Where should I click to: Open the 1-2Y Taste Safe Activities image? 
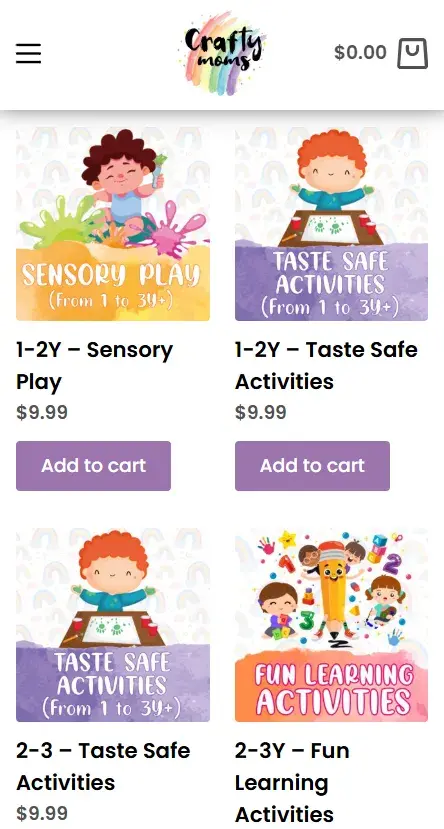coord(331,224)
